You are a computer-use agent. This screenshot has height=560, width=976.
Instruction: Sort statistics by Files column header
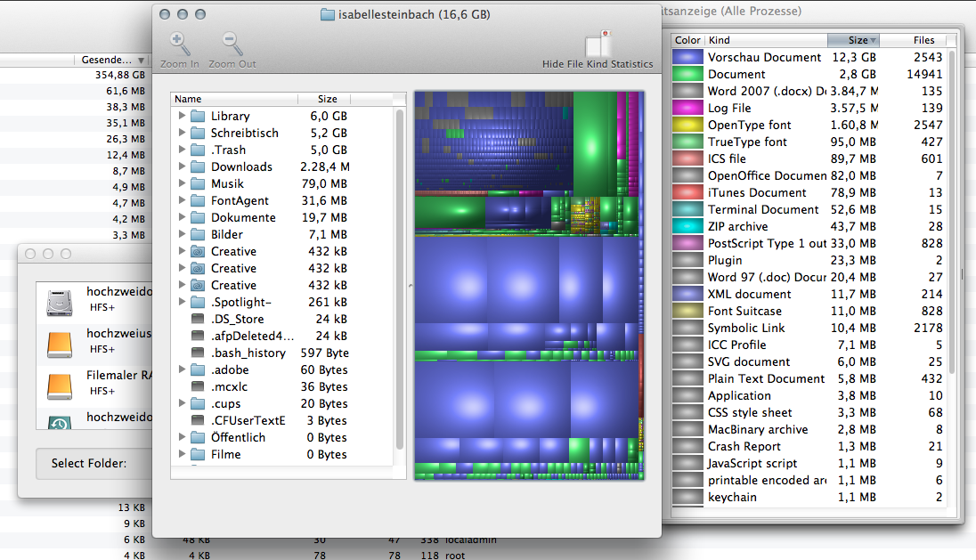tap(923, 40)
